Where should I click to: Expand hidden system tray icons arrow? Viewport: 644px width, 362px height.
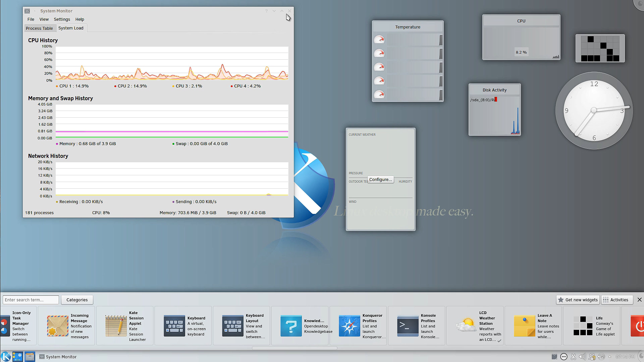pyautogui.click(x=610, y=357)
